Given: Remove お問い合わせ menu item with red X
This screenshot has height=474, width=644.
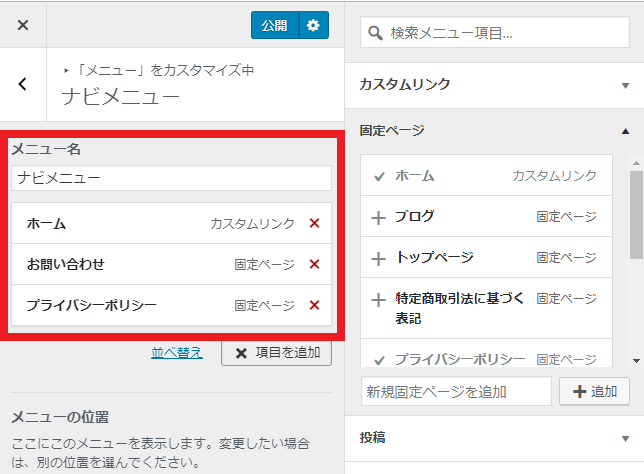Looking at the screenshot, I should tap(314, 264).
